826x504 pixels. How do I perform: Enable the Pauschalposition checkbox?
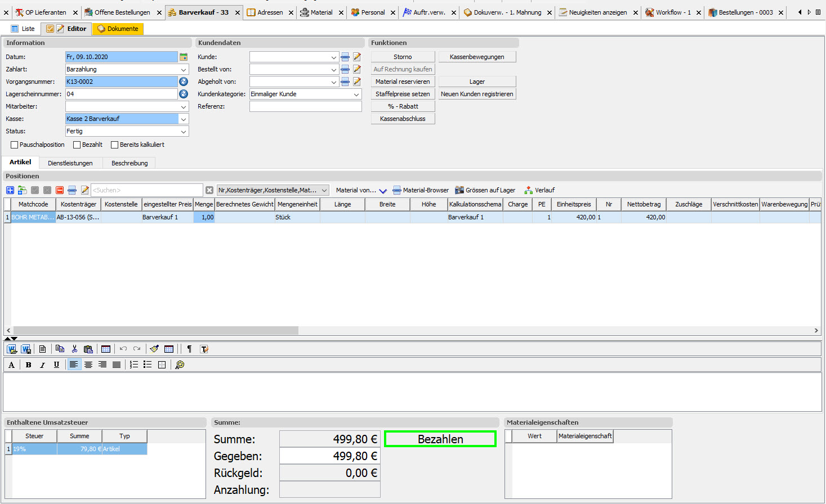tap(15, 145)
